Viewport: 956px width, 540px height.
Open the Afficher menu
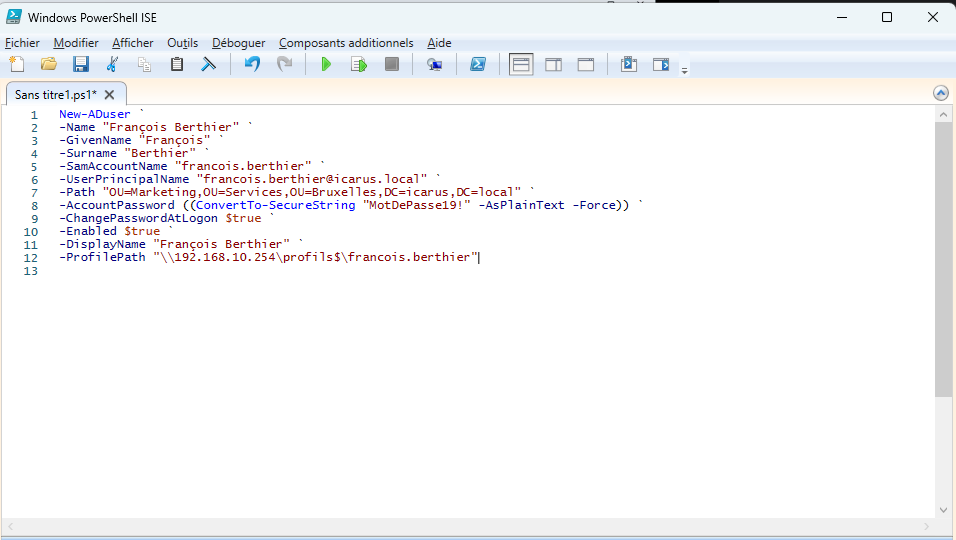(132, 43)
